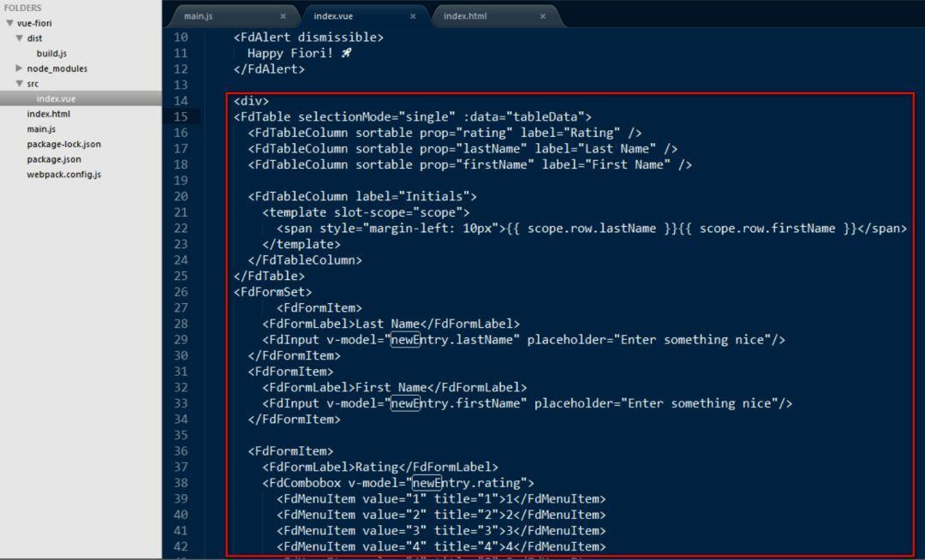
Task: Click 'tableData' in the FdTable line
Action: [x=545, y=116]
